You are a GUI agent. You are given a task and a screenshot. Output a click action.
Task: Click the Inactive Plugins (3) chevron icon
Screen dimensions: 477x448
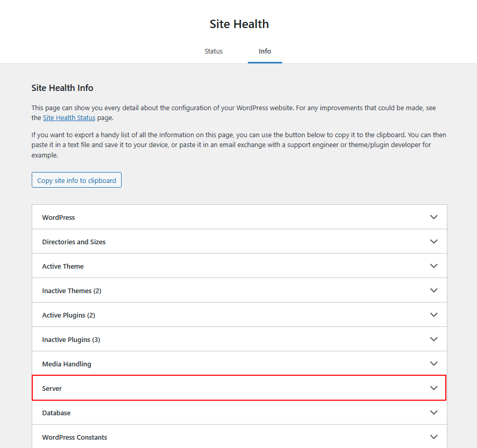[434, 339]
